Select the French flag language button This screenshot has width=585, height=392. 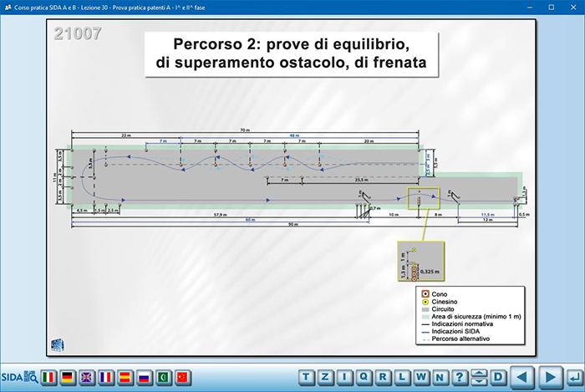tap(106, 377)
